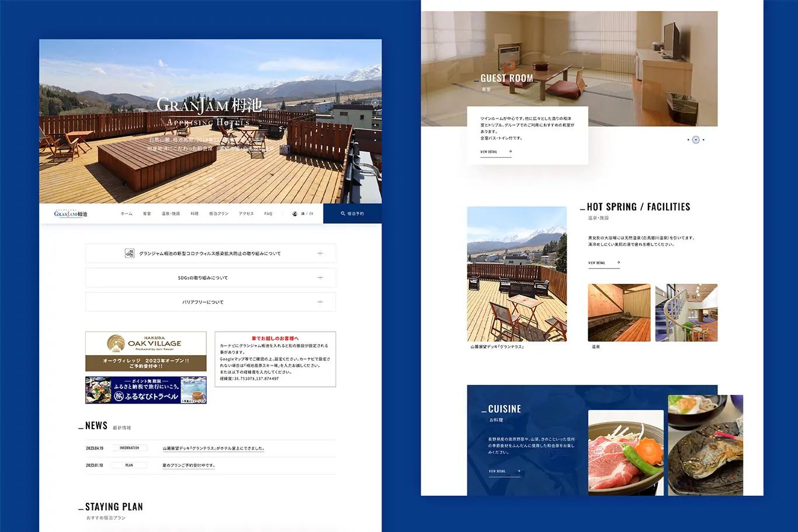798x532 pixels.
Task: Open the 客室 menu item
Action: [x=147, y=214]
